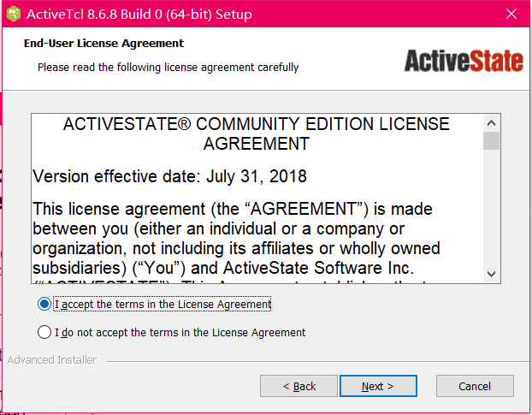Click the "I do not accept" option label text
The height and width of the screenshot is (415, 532).
(x=180, y=333)
